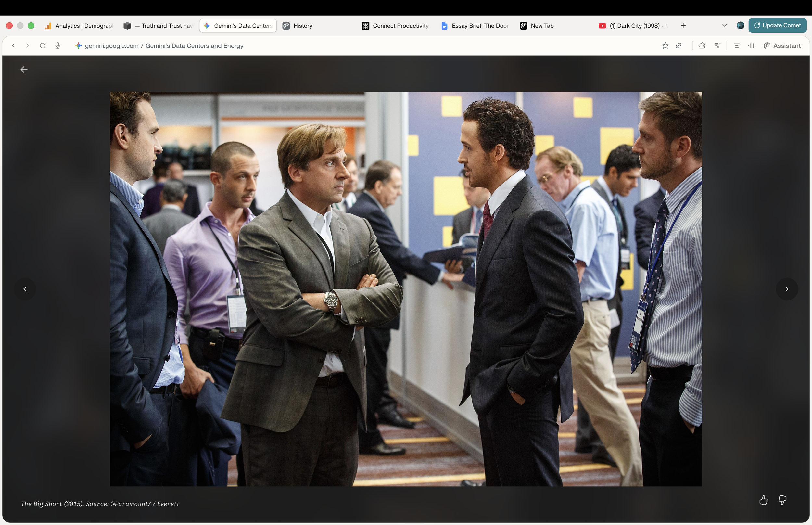Give a thumbs down to the image
The width and height of the screenshot is (812, 525).
[782, 500]
